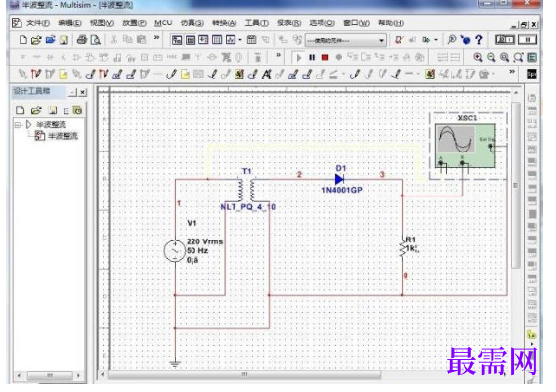Click the ground symbol on the schematic
Image resolution: width=556 pixels, height=392 pixels.
175,364
